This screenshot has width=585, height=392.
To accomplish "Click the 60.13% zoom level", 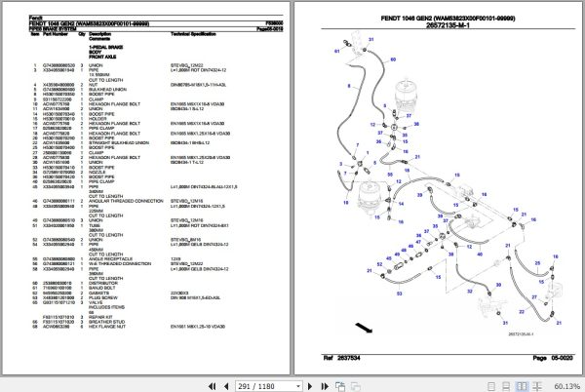I will [567, 386].
